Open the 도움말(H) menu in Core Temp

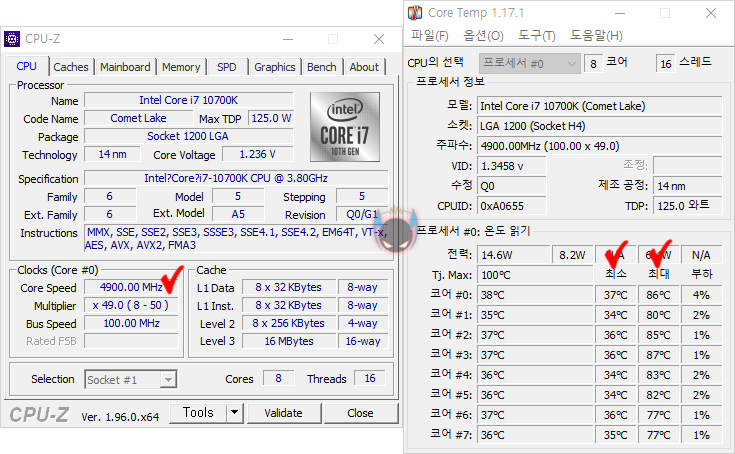(x=596, y=36)
